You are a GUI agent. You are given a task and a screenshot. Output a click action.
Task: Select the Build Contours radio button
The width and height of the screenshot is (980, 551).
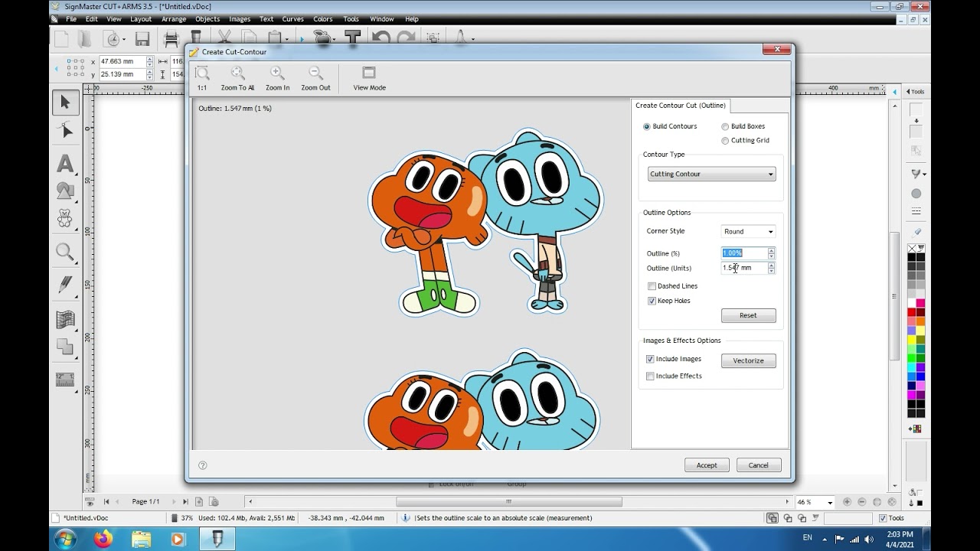(x=647, y=126)
